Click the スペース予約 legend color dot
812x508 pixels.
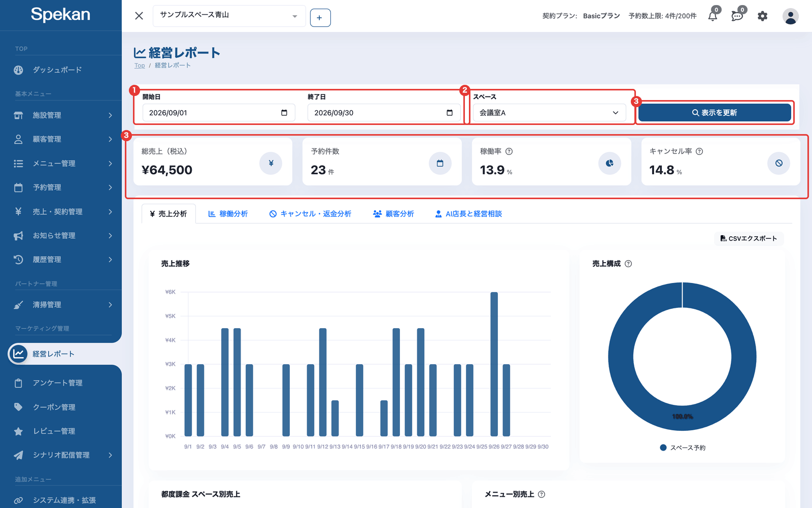[x=663, y=448]
